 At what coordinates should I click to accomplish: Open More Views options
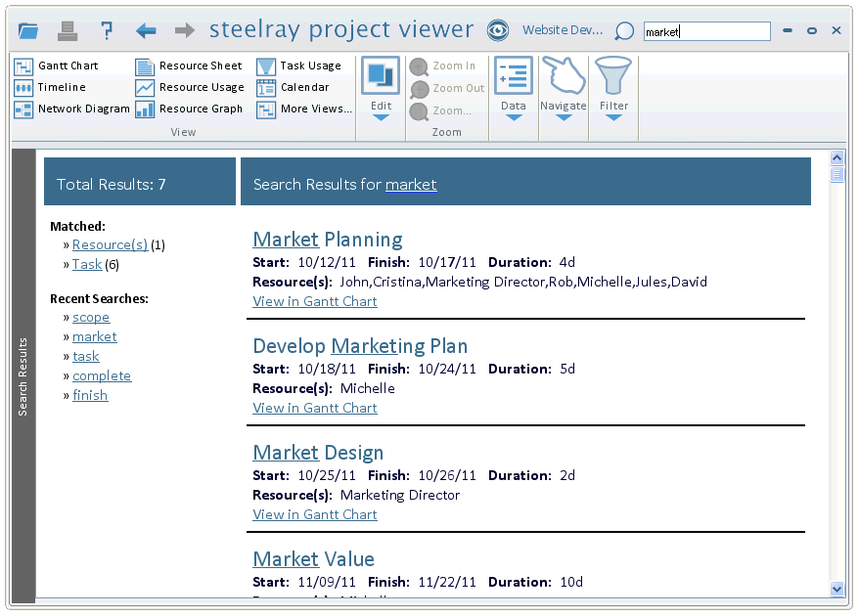(x=306, y=109)
